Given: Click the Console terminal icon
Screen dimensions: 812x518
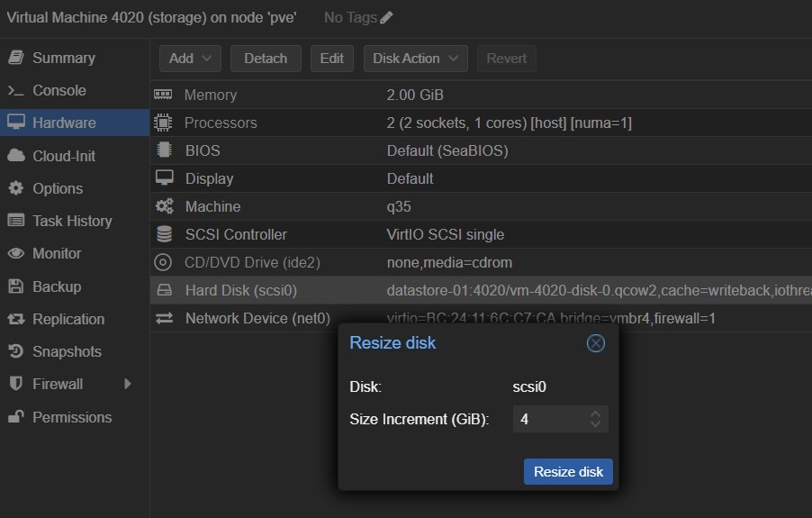Looking at the screenshot, I should coord(15,91).
